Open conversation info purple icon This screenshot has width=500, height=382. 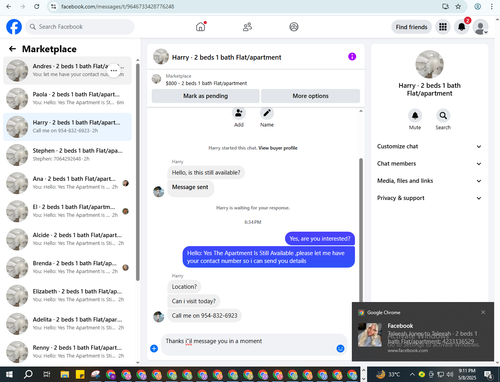pos(352,57)
